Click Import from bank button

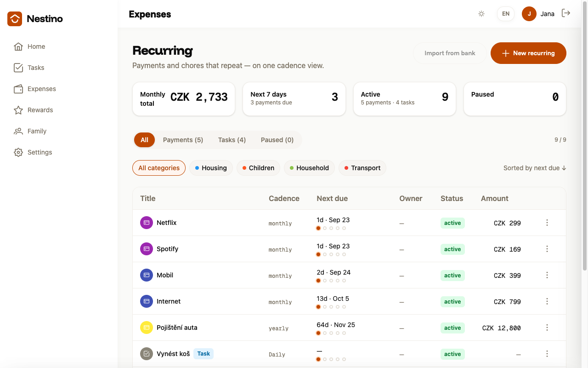click(x=450, y=53)
